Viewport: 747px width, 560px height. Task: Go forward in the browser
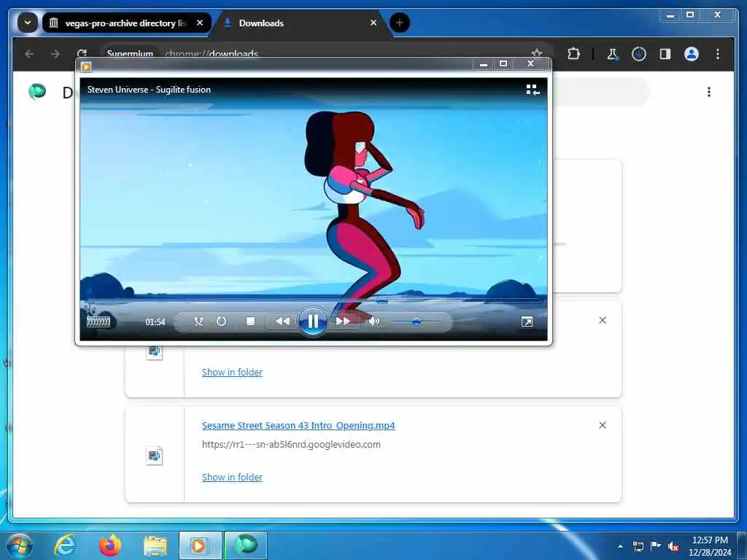coord(55,54)
